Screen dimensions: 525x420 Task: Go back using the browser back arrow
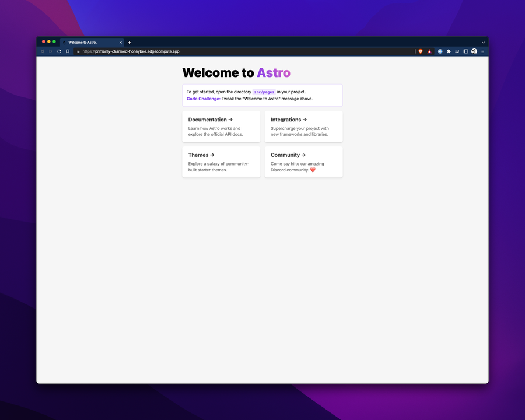point(42,51)
